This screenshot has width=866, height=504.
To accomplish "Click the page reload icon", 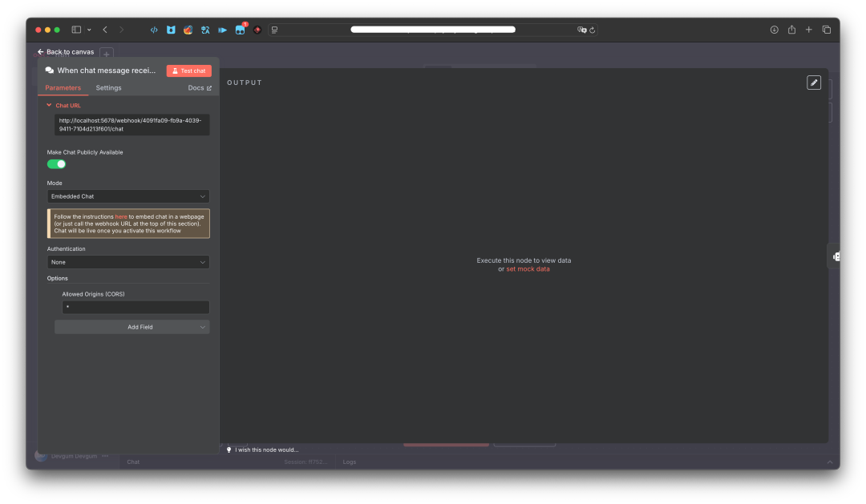I will (x=593, y=30).
